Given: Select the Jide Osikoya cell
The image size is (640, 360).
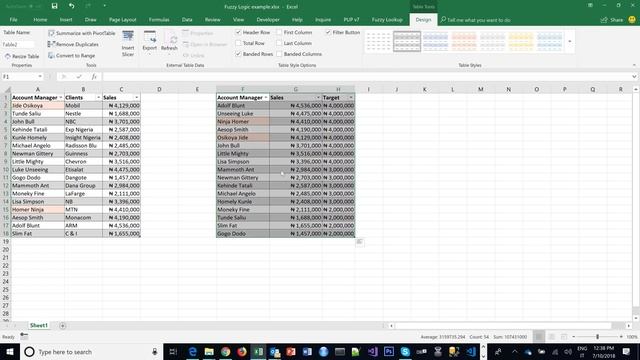Looking at the screenshot, I should (x=38, y=106).
